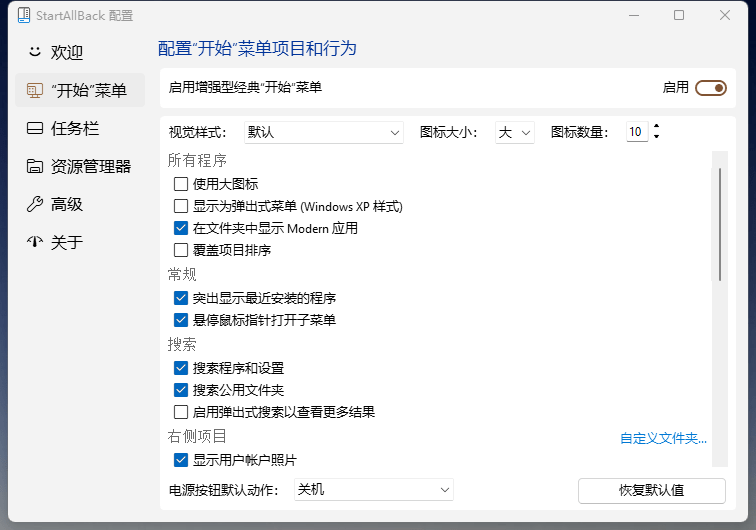Click the Start menu icon beside "开始"菜单
Image resolution: width=756 pixels, height=530 pixels.
pyautogui.click(x=35, y=90)
